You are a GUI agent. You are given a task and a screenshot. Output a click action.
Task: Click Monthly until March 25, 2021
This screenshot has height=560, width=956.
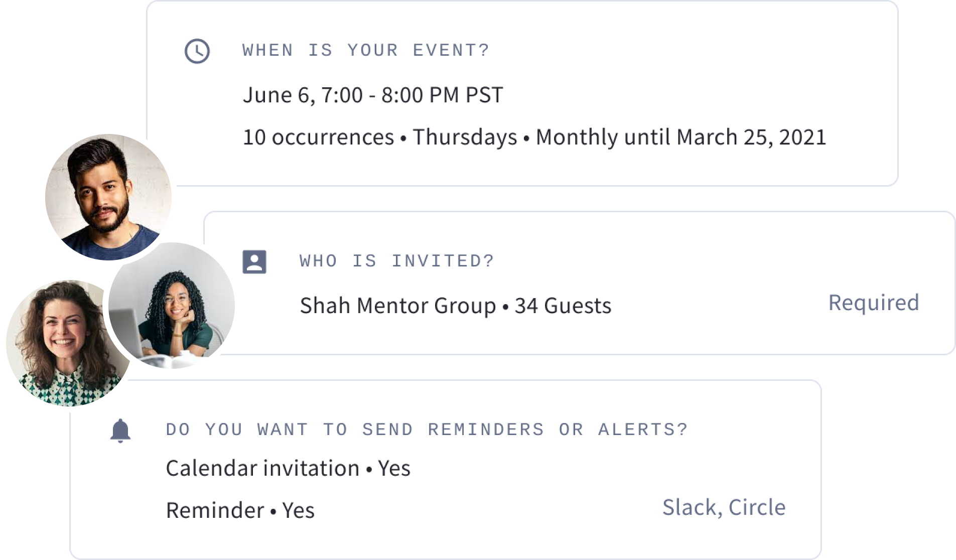[x=680, y=137]
